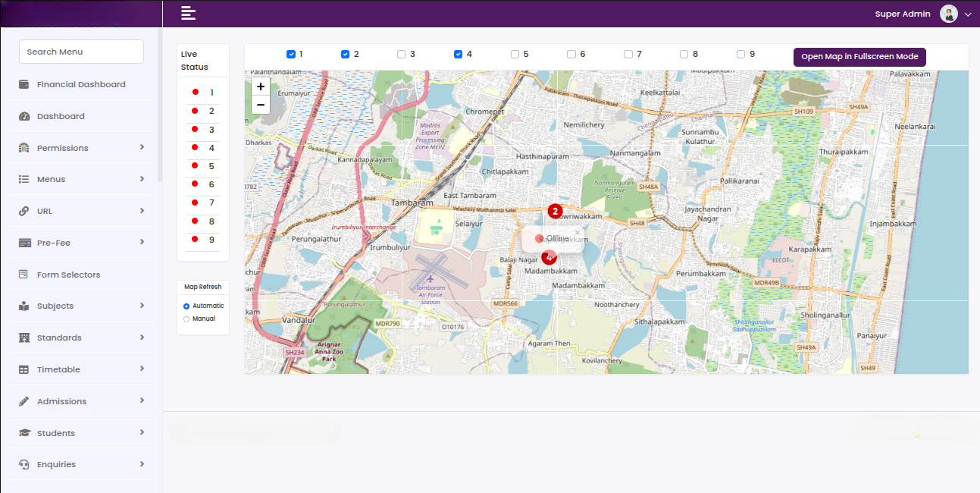Close the Offline map popup

[x=577, y=233]
